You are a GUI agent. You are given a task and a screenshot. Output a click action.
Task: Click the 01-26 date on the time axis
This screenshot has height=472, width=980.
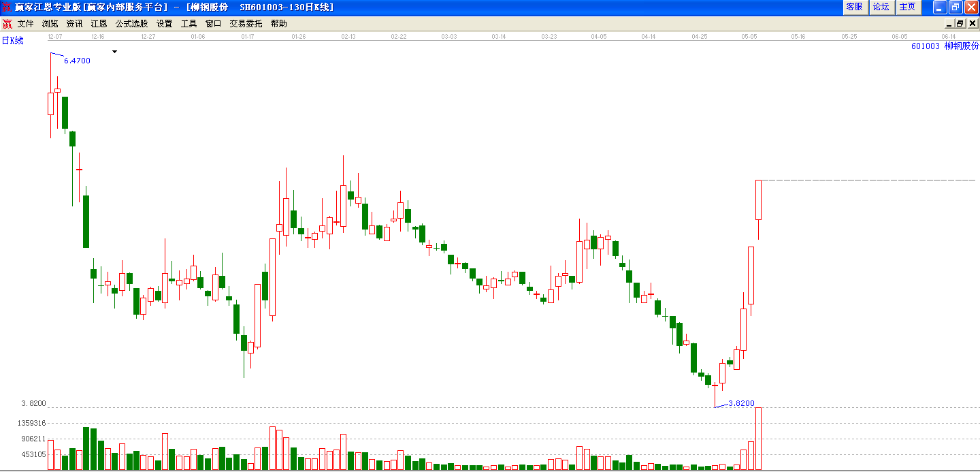(298, 36)
